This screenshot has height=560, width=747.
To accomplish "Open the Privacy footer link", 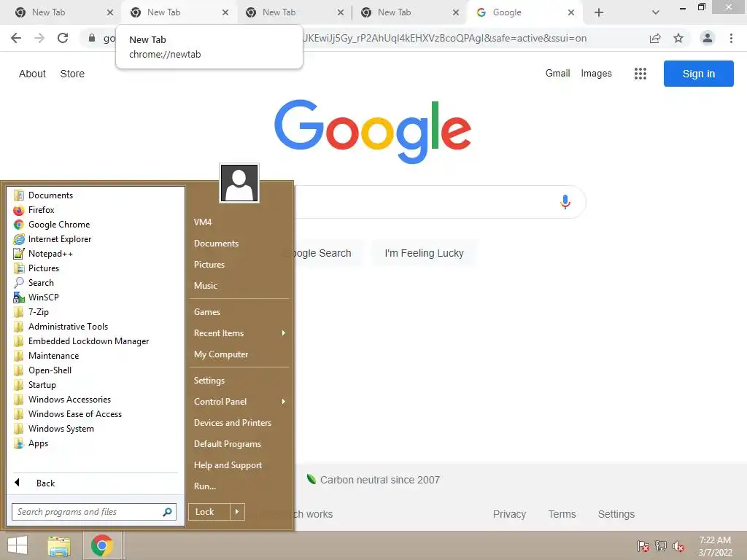I will click(x=509, y=514).
